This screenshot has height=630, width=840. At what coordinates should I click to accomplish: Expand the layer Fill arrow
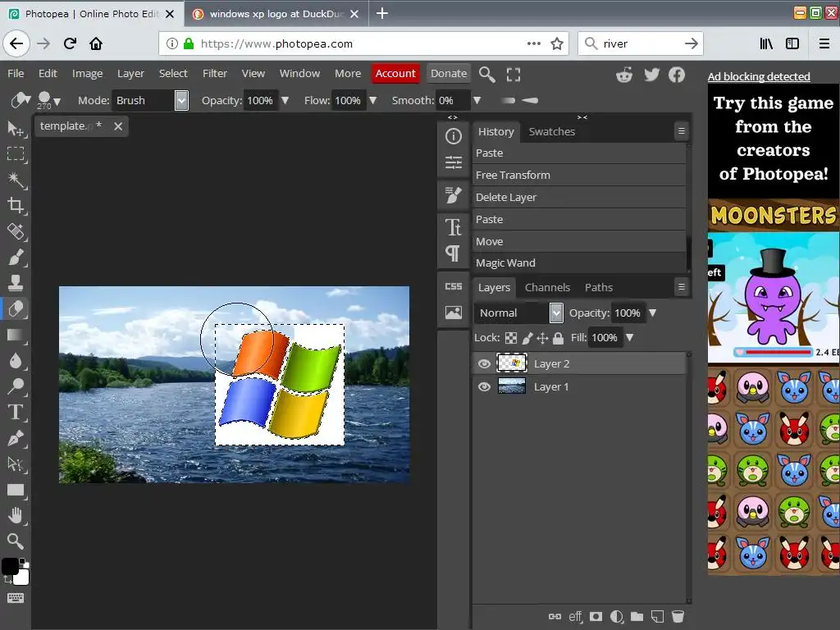pyautogui.click(x=630, y=337)
